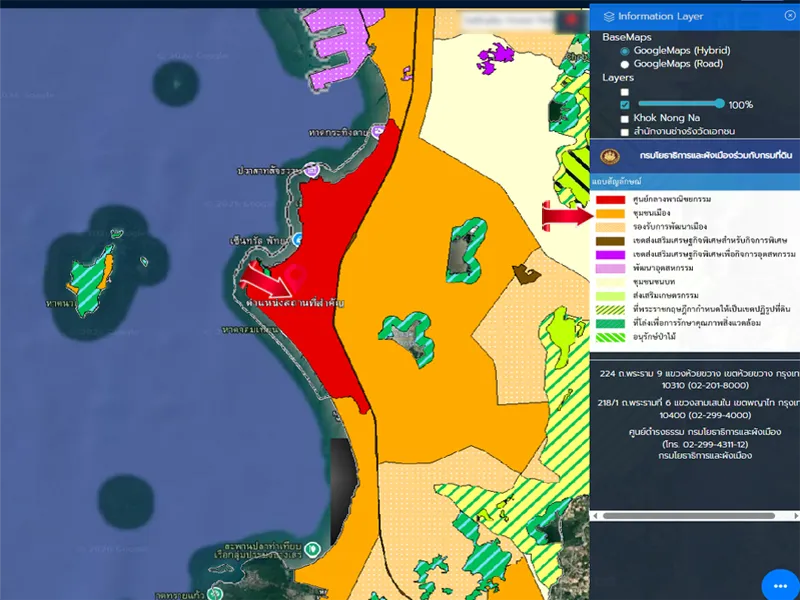The image size is (800, 600).
Task: Click the red commercial center legend swatch
Action: (611, 200)
